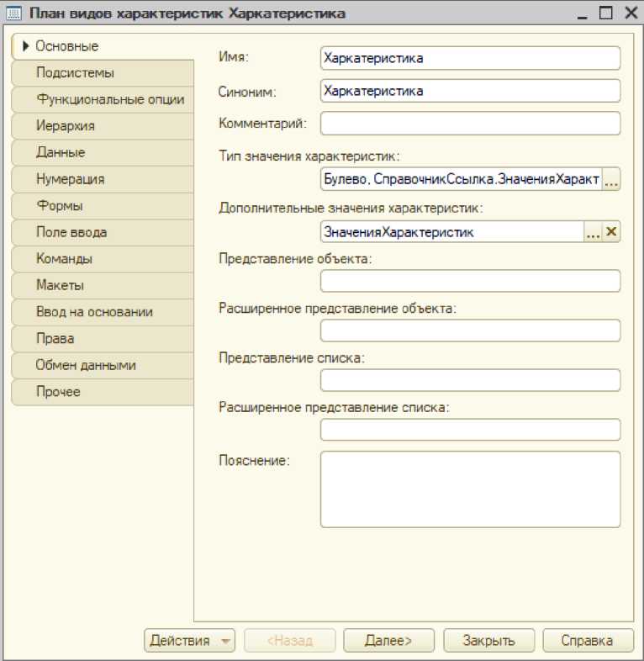The height and width of the screenshot is (661, 644).
Task: Open type selector for Тип значения характеристик
Action: [x=611, y=180]
